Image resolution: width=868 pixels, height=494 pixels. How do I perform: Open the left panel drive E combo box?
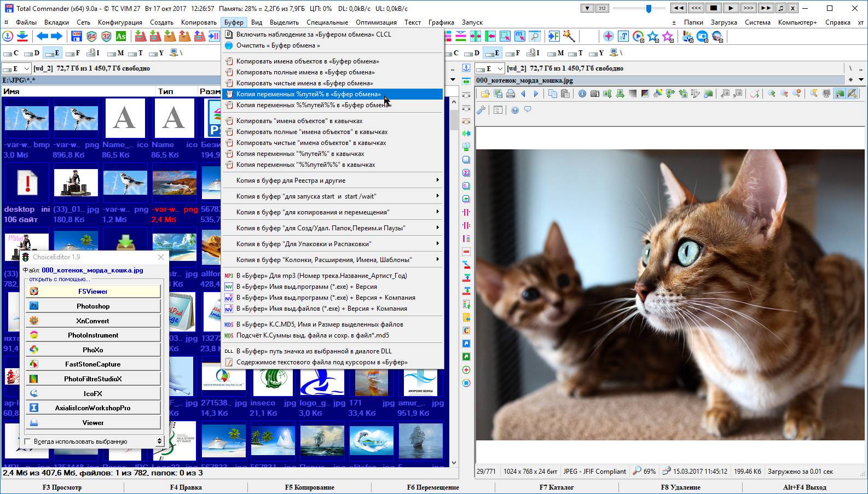[x=16, y=68]
